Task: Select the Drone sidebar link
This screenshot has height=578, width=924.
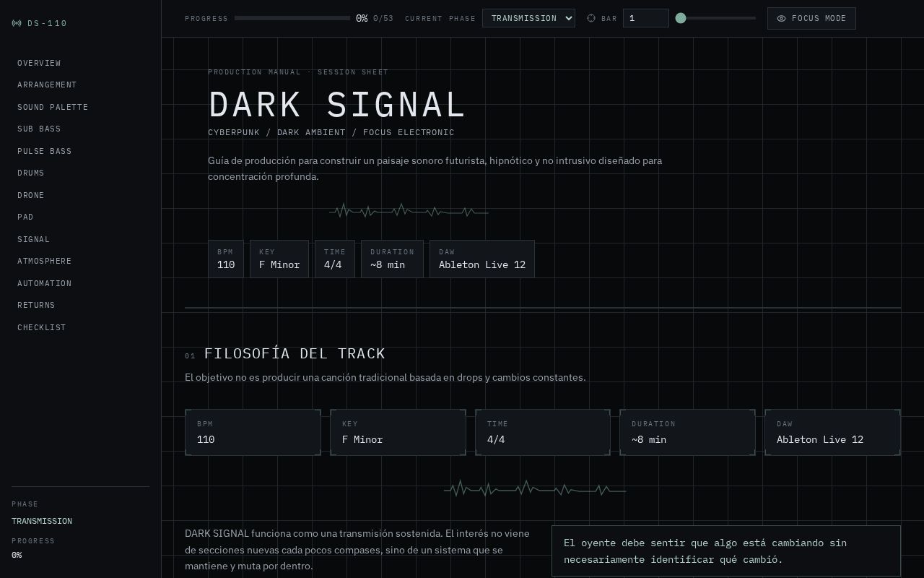Action: [x=31, y=195]
